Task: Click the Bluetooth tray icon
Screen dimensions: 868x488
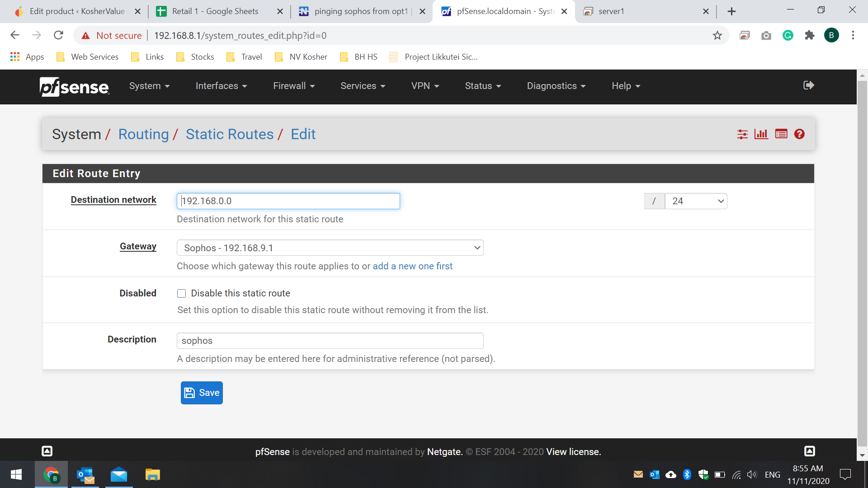Action: point(687,474)
